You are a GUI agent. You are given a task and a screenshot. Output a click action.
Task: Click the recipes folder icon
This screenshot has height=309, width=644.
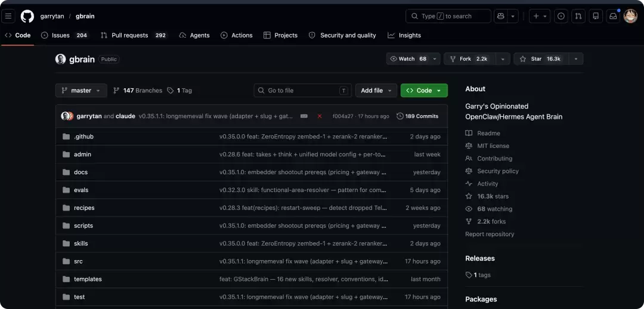tap(66, 208)
